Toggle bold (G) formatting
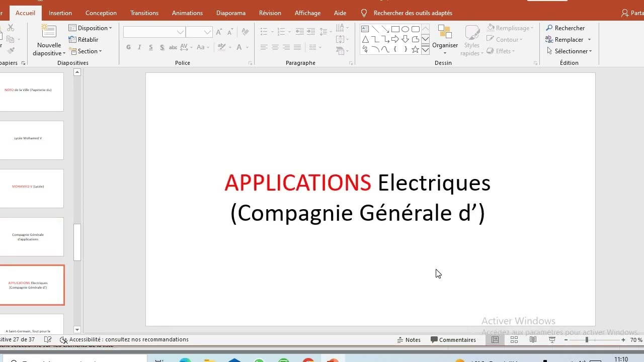This screenshot has width=644, height=362. point(129,47)
